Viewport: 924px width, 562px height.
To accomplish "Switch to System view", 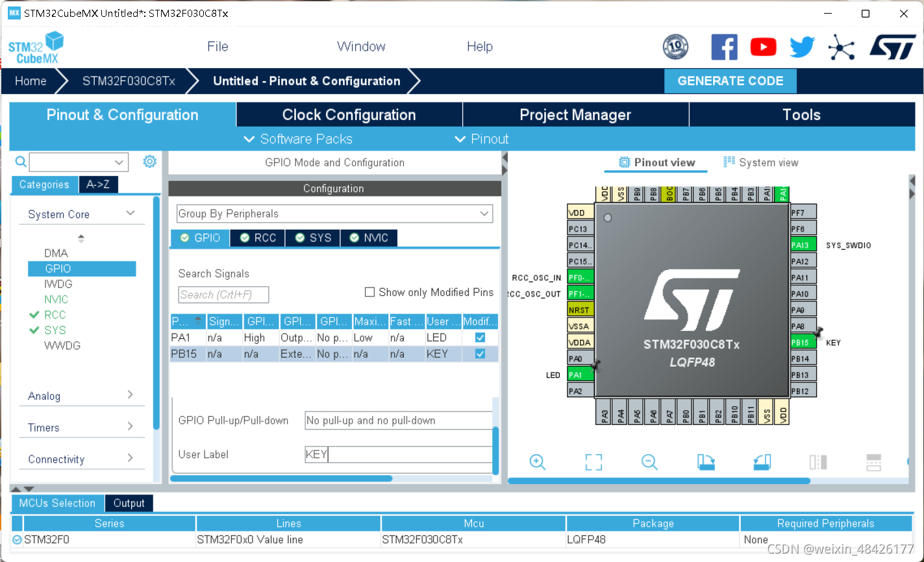I will click(x=761, y=162).
